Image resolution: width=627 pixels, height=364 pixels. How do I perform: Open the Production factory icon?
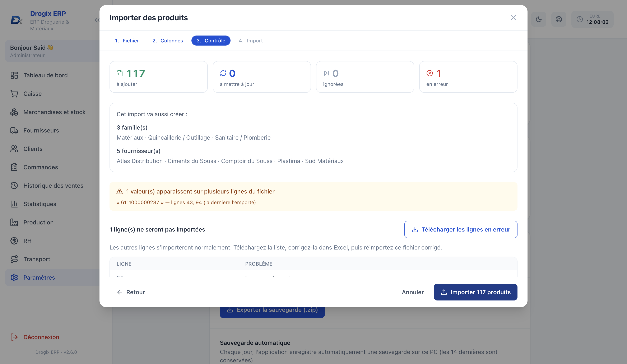[x=14, y=222]
